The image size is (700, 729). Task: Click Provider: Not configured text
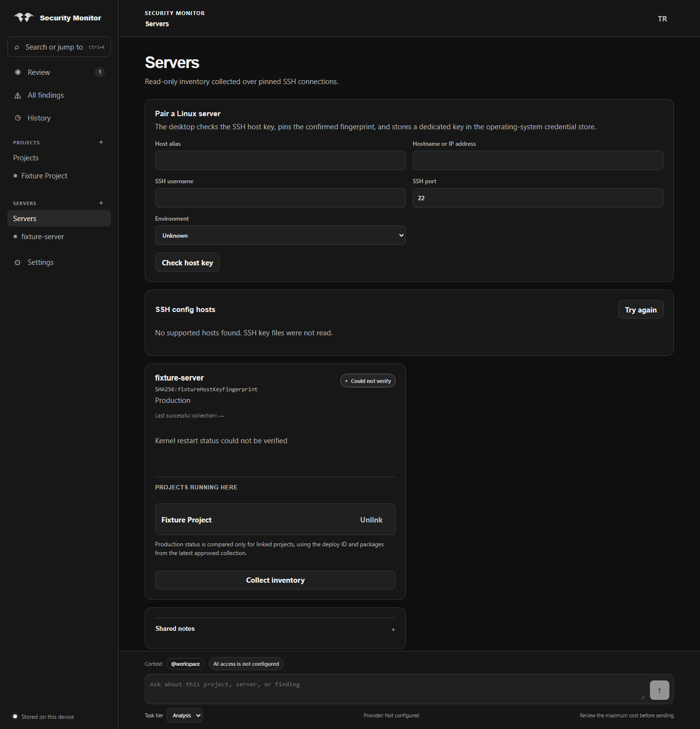coord(391,715)
